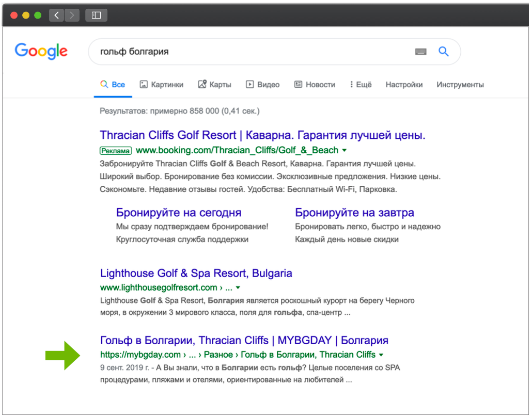Screen dimensions: 532x417
Task: Click the green arrow pointing to mybgday result
Action: pos(62,355)
